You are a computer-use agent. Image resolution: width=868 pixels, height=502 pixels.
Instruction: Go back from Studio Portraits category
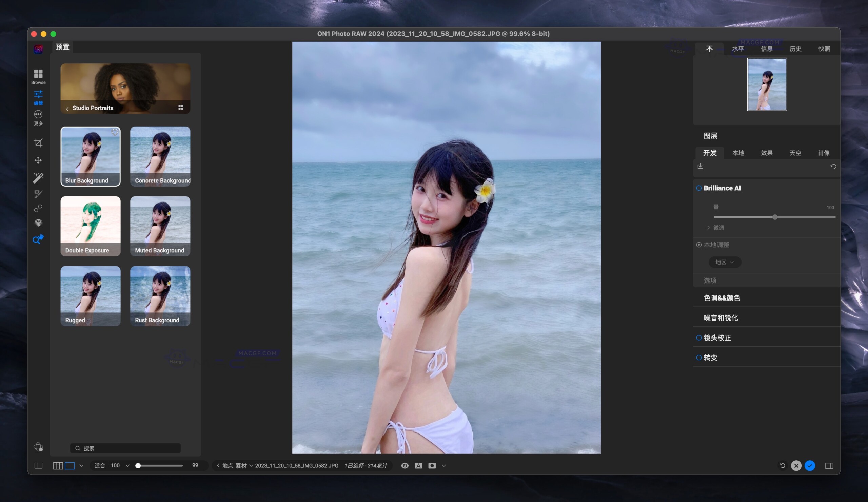(67, 108)
